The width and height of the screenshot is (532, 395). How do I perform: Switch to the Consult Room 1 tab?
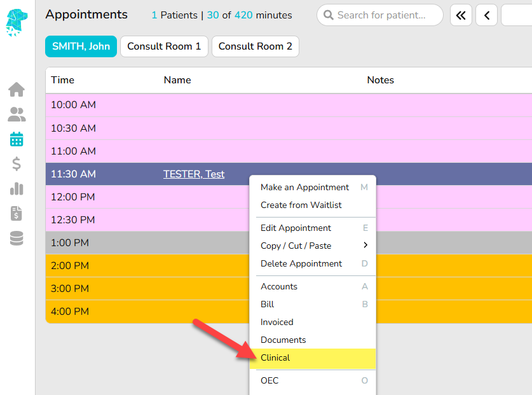164,46
